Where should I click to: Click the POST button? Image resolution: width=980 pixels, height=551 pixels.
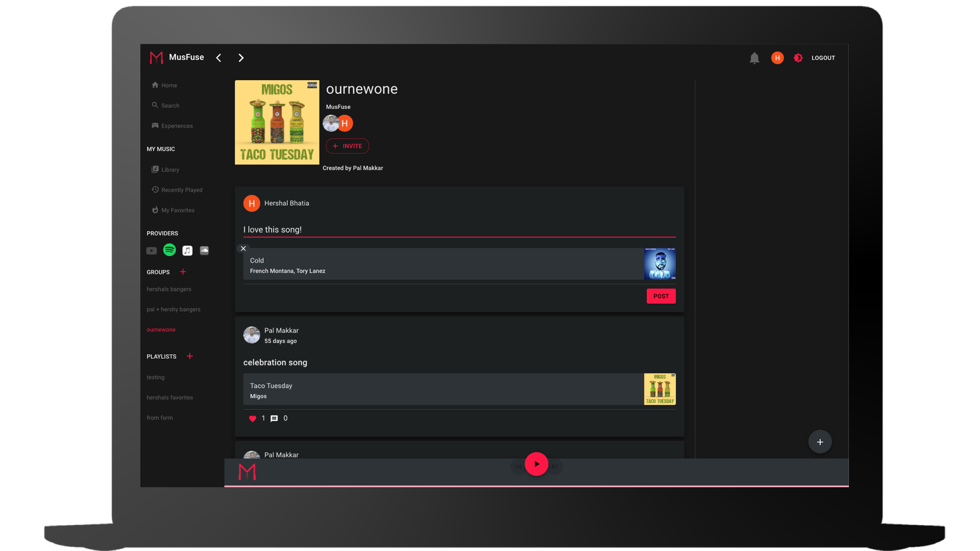pos(661,296)
